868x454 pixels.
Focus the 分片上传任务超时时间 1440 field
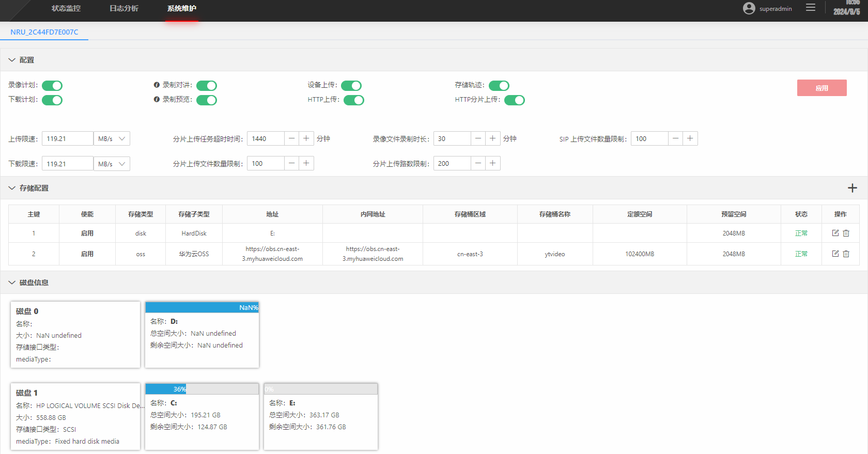coord(266,138)
